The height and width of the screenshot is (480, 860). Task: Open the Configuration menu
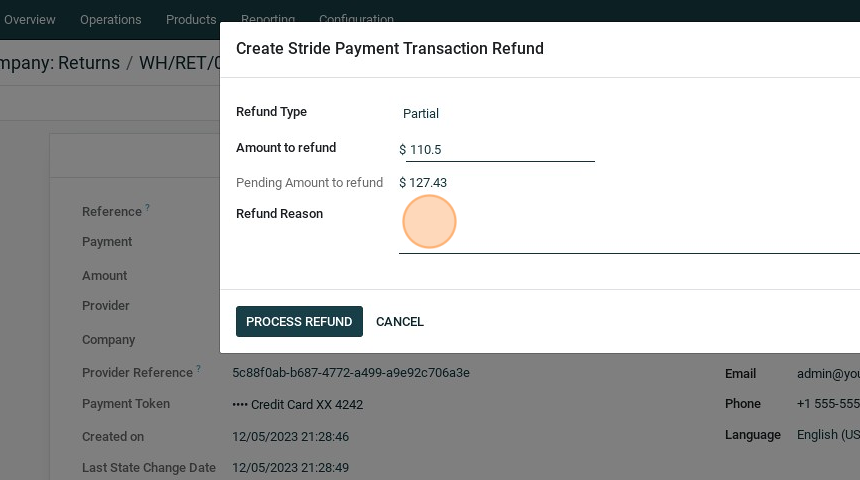pyautogui.click(x=356, y=19)
